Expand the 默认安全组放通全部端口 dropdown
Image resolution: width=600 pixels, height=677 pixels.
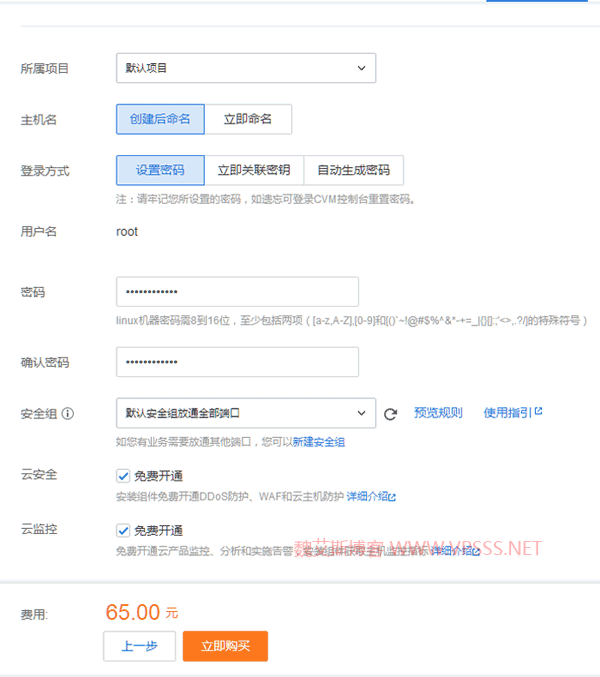pyautogui.click(x=245, y=413)
